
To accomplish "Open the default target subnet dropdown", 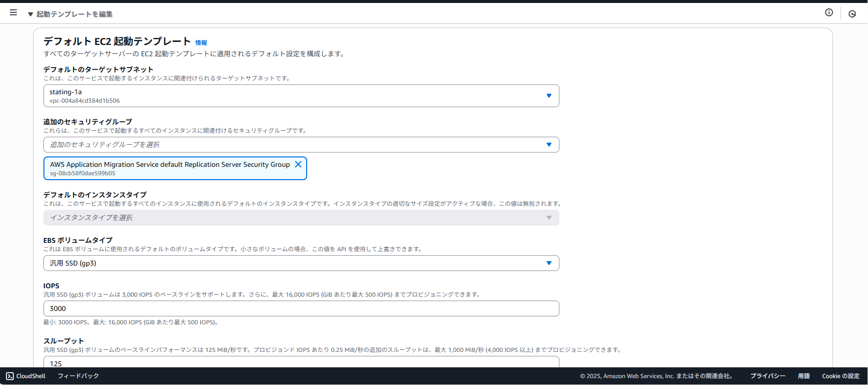I will pos(301,96).
